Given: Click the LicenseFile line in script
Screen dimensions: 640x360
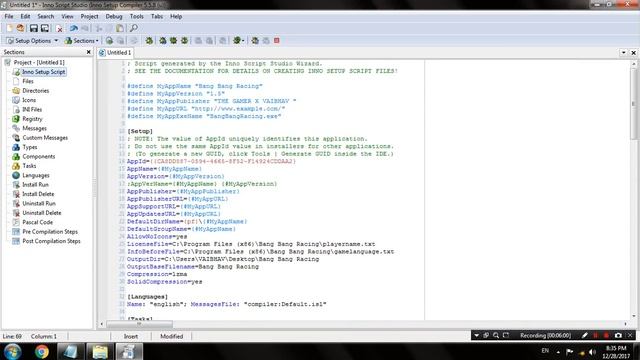Looking at the screenshot, I should pyautogui.click(x=251, y=244).
